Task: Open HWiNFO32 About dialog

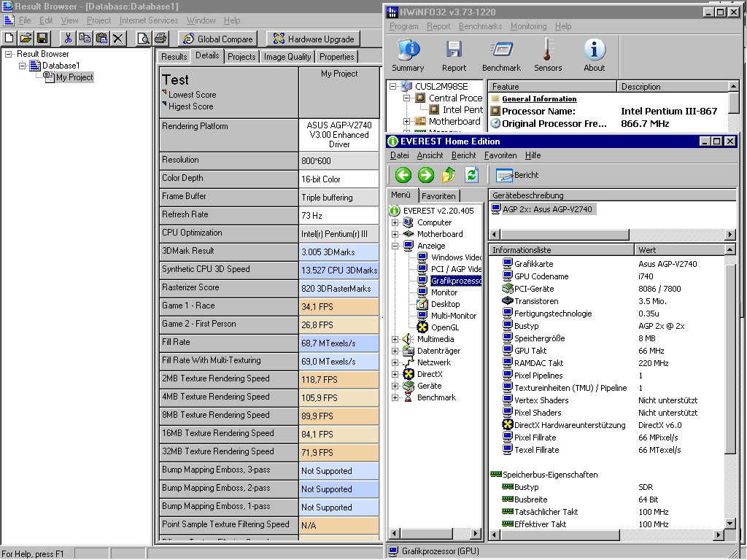Action: coord(594,55)
